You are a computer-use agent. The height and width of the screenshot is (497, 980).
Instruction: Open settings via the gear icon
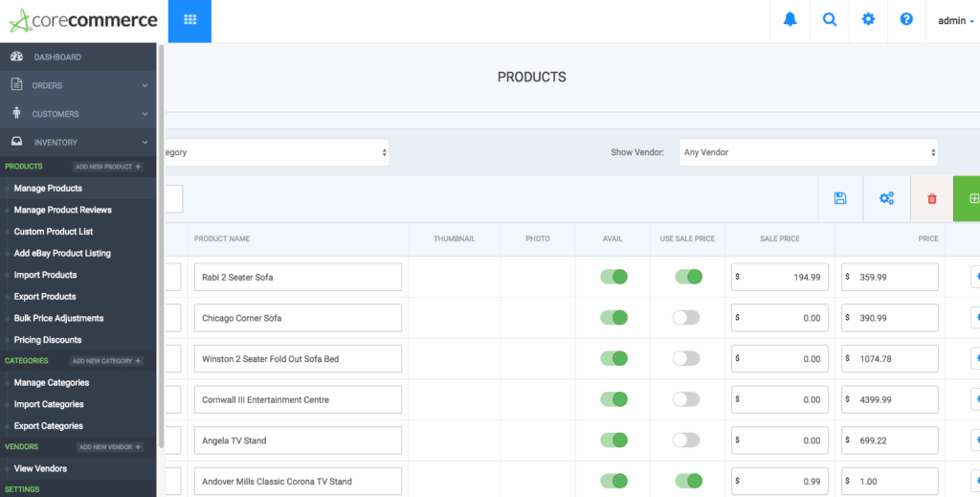click(x=868, y=20)
